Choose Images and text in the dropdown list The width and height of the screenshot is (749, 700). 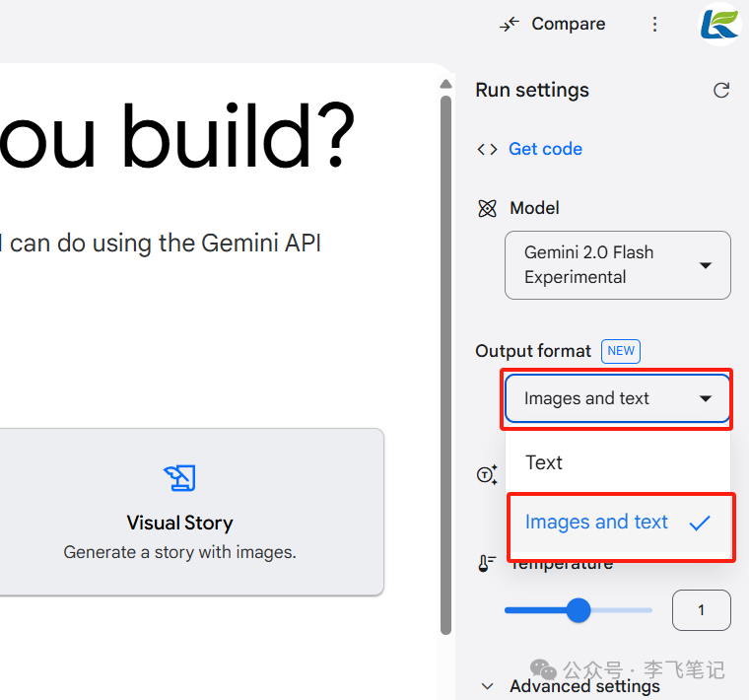(620, 523)
